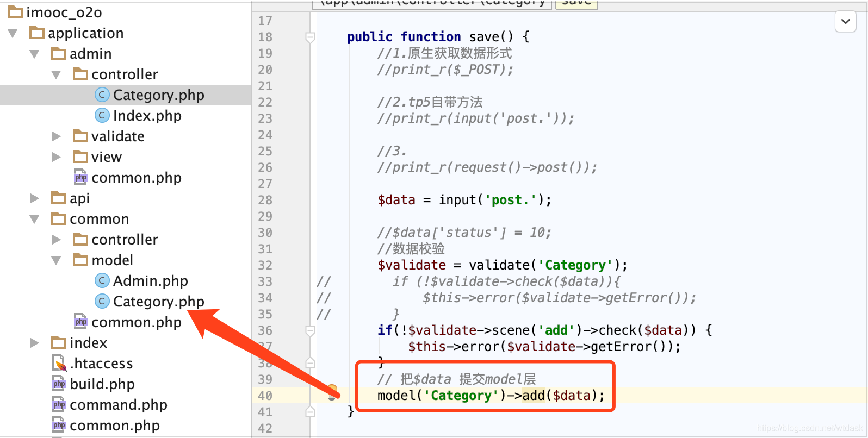
Task: Select the validate folder label
Action: click(x=117, y=136)
